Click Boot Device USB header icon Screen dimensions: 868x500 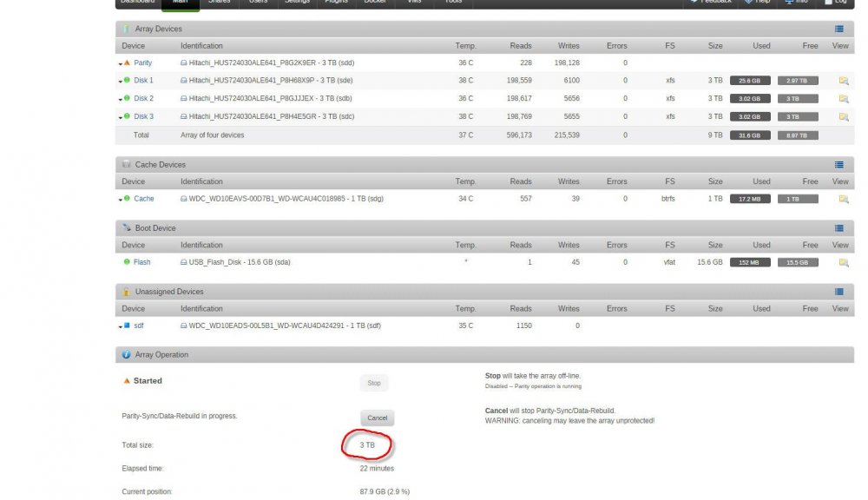click(126, 227)
